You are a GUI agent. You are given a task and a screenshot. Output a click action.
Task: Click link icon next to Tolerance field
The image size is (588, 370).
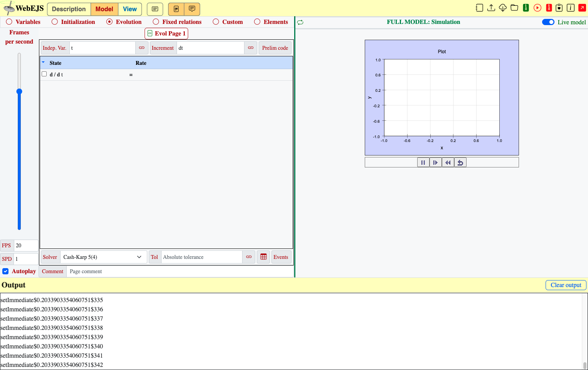(249, 257)
